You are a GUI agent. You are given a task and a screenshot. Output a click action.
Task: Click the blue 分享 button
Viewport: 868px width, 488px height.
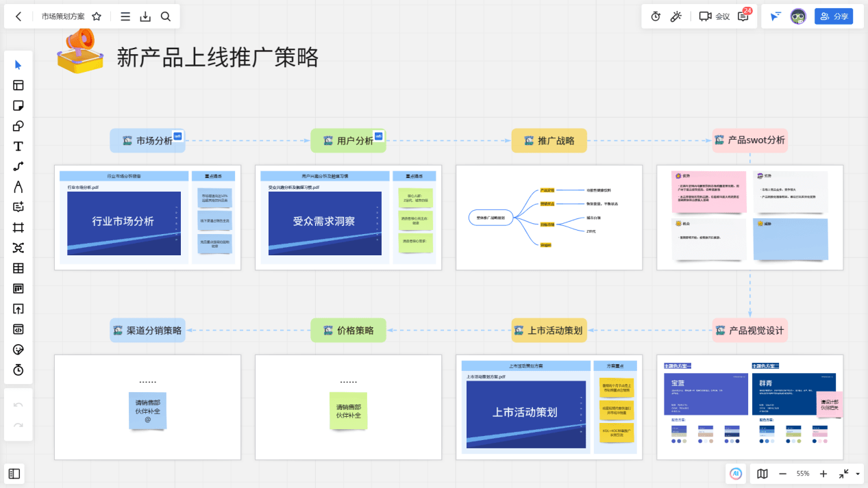click(x=834, y=16)
